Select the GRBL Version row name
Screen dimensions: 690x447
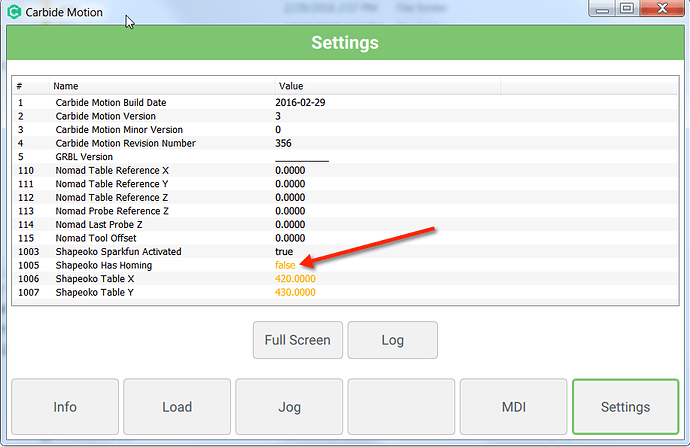click(x=84, y=157)
